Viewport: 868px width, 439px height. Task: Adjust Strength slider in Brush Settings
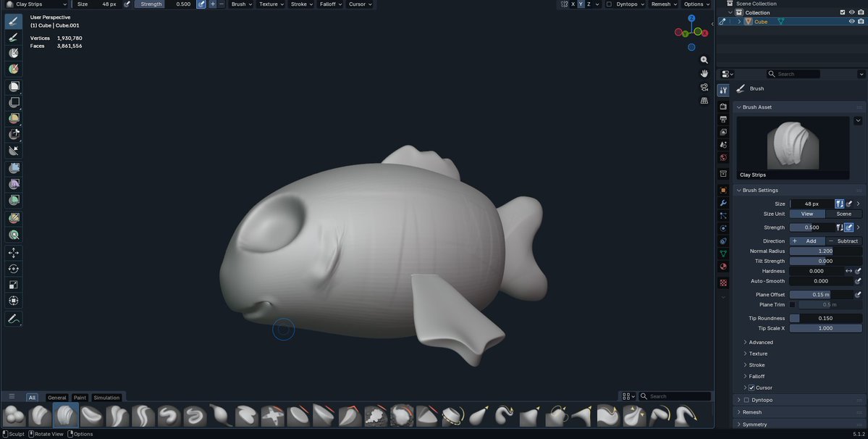point(812,227)
